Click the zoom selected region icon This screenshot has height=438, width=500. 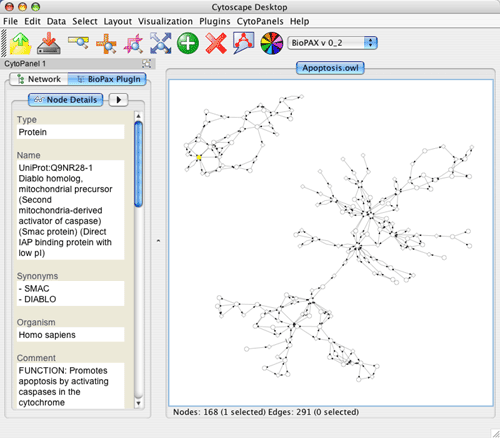[x=133, y=43]
